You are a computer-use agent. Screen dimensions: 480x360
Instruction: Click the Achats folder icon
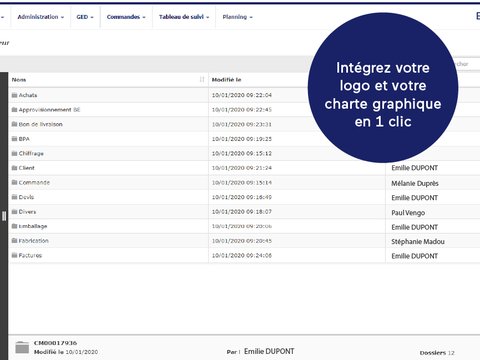(14, 95)
